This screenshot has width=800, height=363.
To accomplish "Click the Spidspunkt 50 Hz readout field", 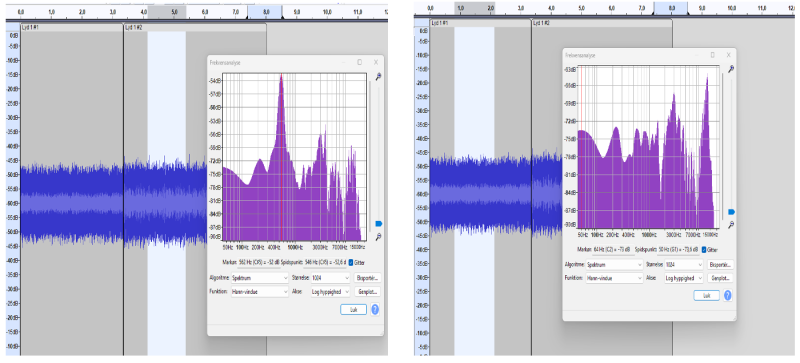I will click(678, 250).
